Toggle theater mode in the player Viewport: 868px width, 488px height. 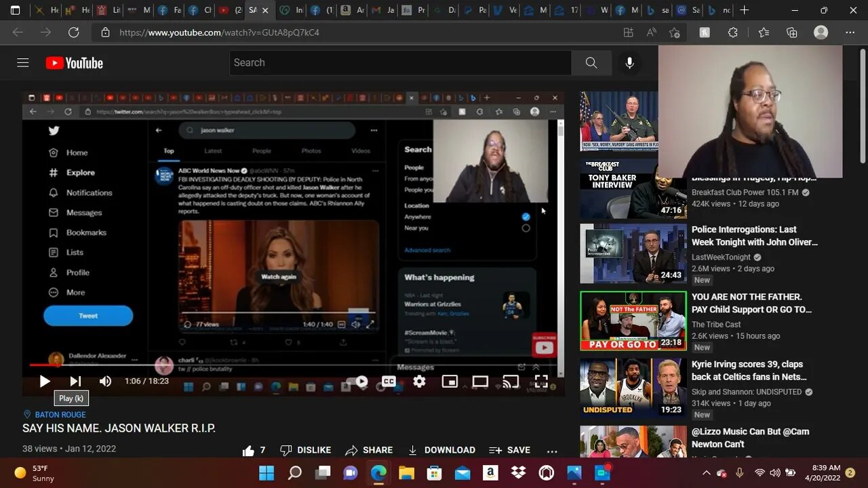pyautogui.click(x=480, y=382)
